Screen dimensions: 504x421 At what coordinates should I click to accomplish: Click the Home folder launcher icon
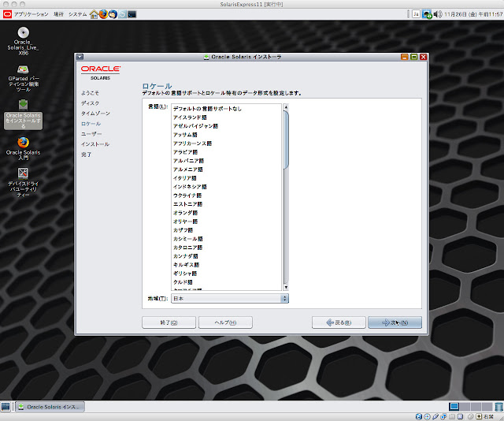94,14
